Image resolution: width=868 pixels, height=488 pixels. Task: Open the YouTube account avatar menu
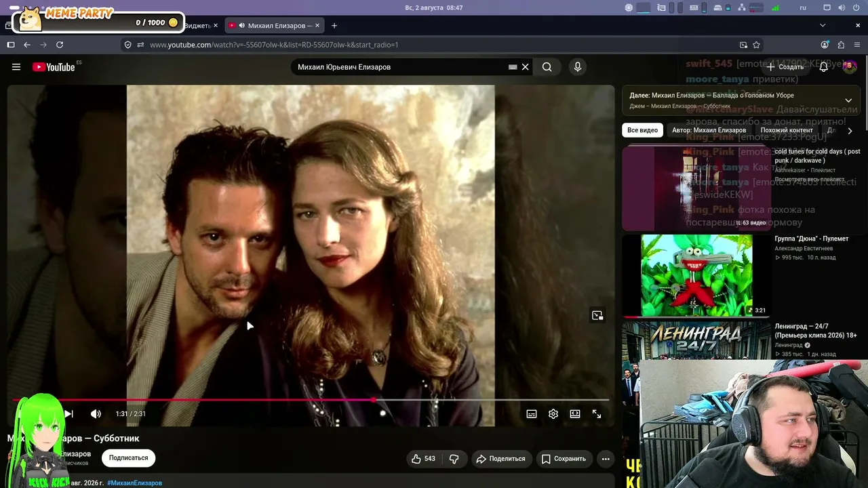(x=850, y=67)
